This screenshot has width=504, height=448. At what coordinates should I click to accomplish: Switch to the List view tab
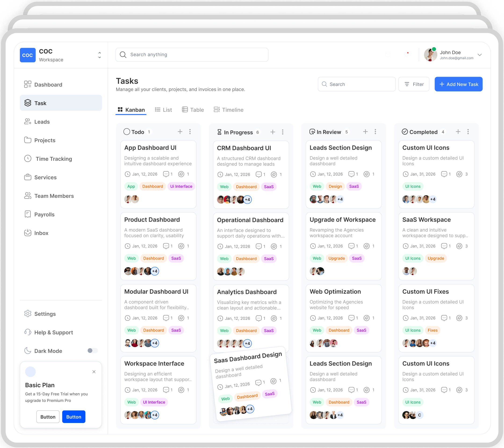pyautogui.click(x=163, y=110)
